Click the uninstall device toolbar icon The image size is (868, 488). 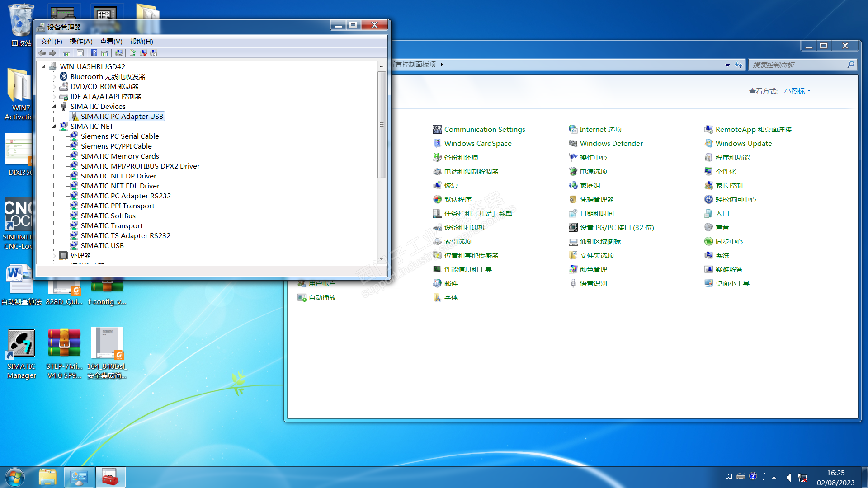tap(143, 53)
